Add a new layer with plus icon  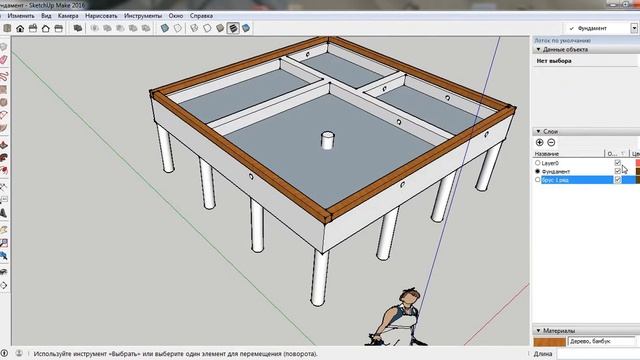(x=539, y=142)
